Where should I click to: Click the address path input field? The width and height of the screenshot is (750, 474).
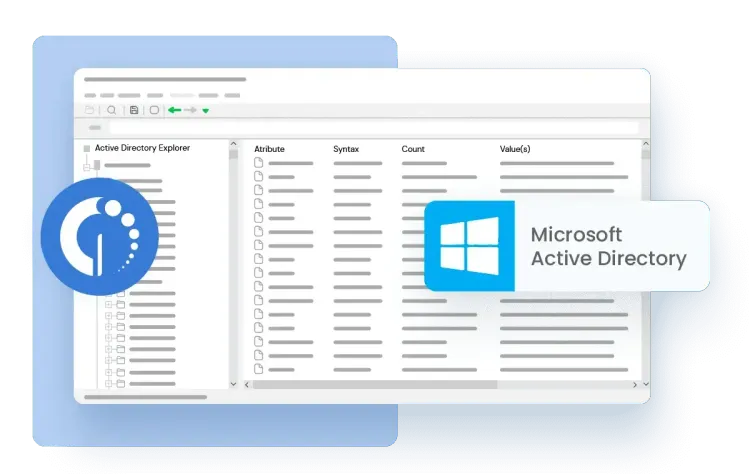[370, 127]
